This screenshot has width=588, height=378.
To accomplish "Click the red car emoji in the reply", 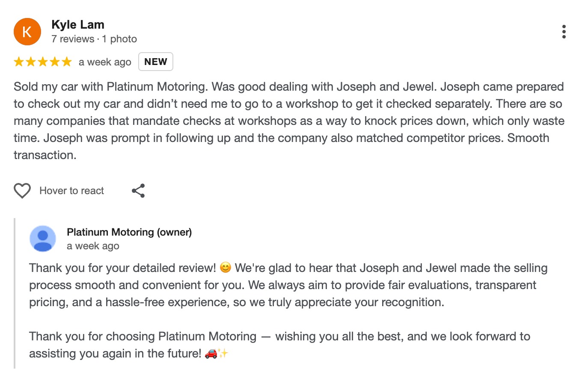I will 211,353.
